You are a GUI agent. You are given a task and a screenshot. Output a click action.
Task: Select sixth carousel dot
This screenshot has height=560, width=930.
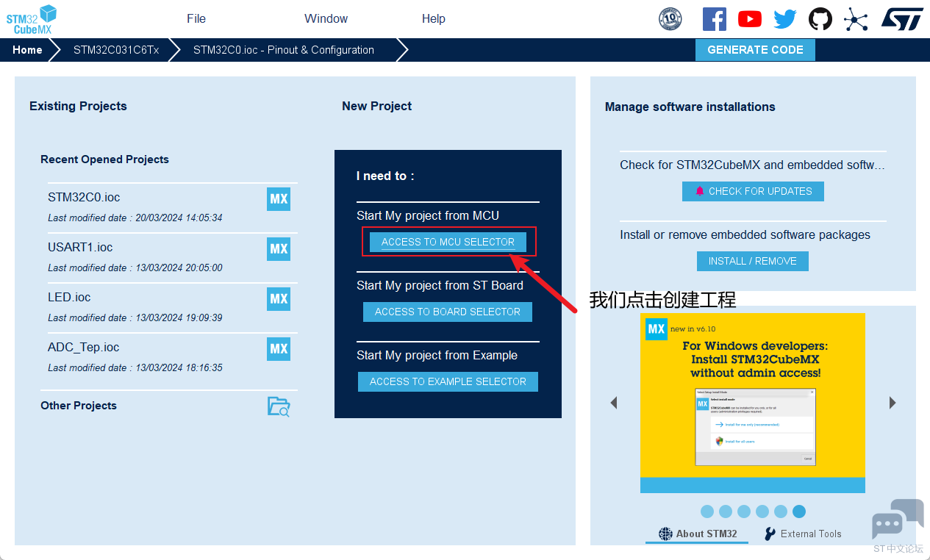(x=799, y=511)
